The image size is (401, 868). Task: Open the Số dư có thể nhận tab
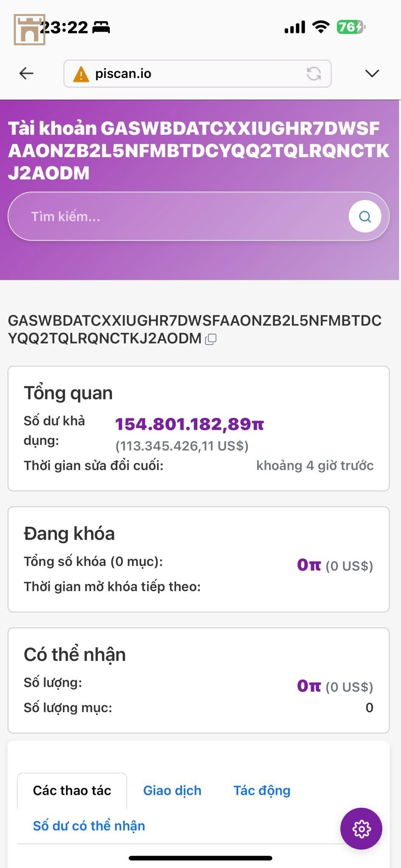tap(89, 826)
